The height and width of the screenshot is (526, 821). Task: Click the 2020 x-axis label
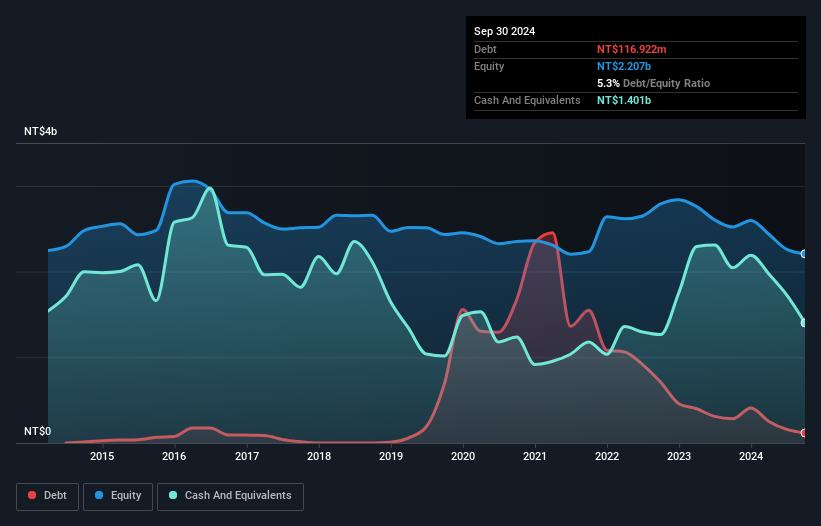(x=463, y=456)
